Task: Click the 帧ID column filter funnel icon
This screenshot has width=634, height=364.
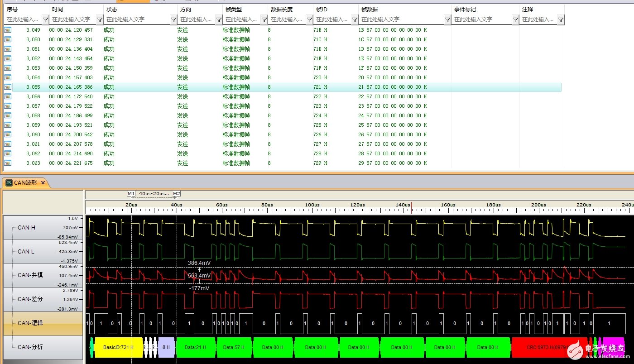Action: click(354, 19)
